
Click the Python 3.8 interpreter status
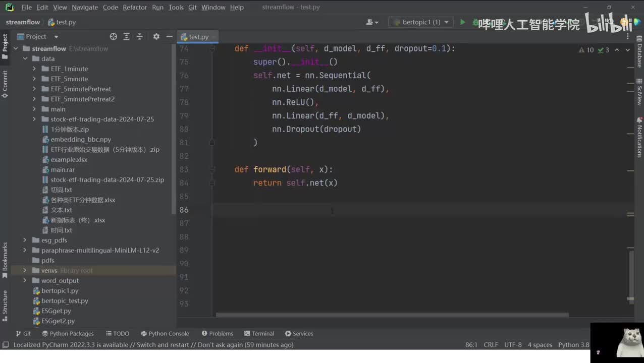point(574,345)
